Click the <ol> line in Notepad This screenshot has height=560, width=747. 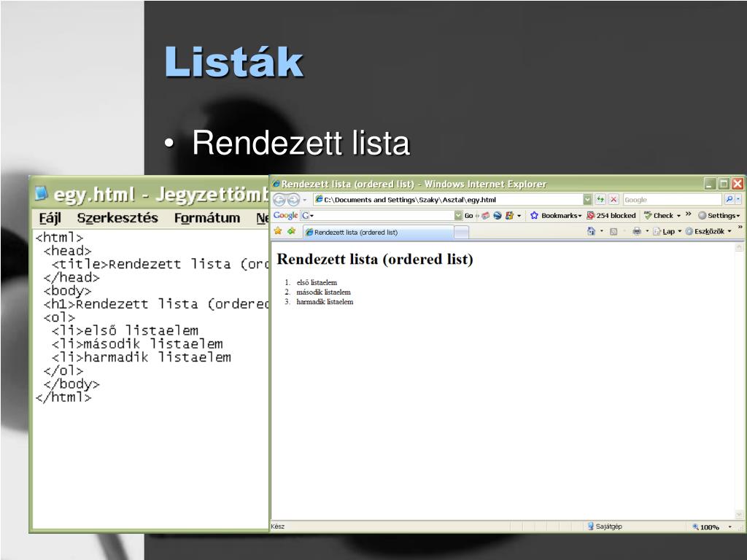[59, 317]
